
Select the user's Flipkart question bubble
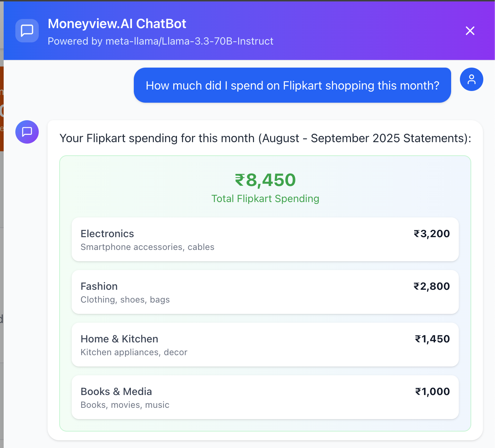point(292,85)
